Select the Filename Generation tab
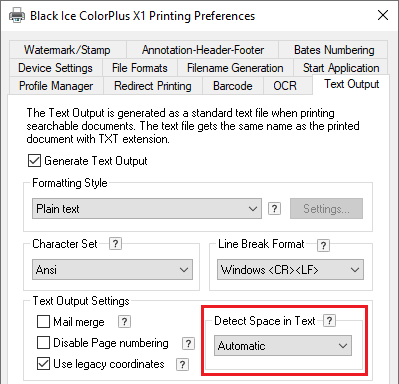The width and height of the screenshot is (399, 384). click(x=235, y=68)
